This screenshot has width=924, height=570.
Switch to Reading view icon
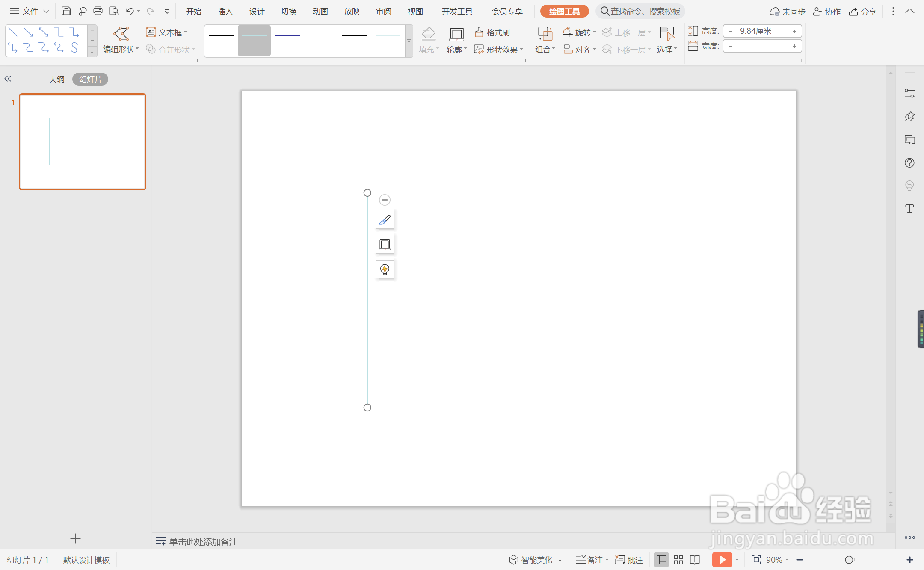695,560
